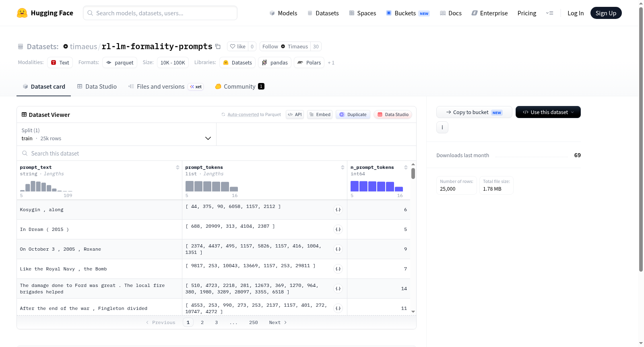Click the page vertical scrollbar
The width and height of the screenshot is (644, 347).
(641, 139)
